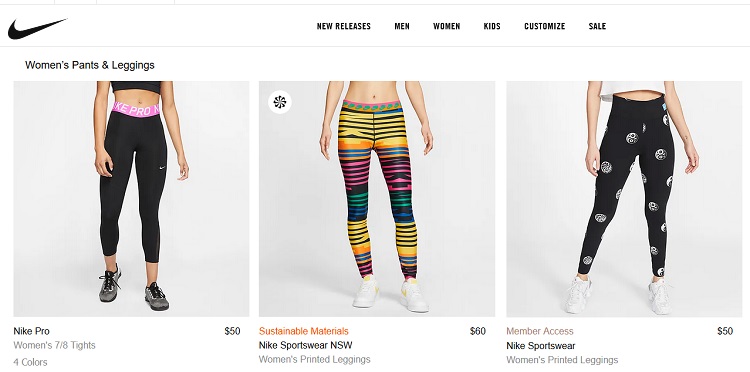Click the Member Access label
The width and height of the screenshot is (750, 372).
[540, 331]
